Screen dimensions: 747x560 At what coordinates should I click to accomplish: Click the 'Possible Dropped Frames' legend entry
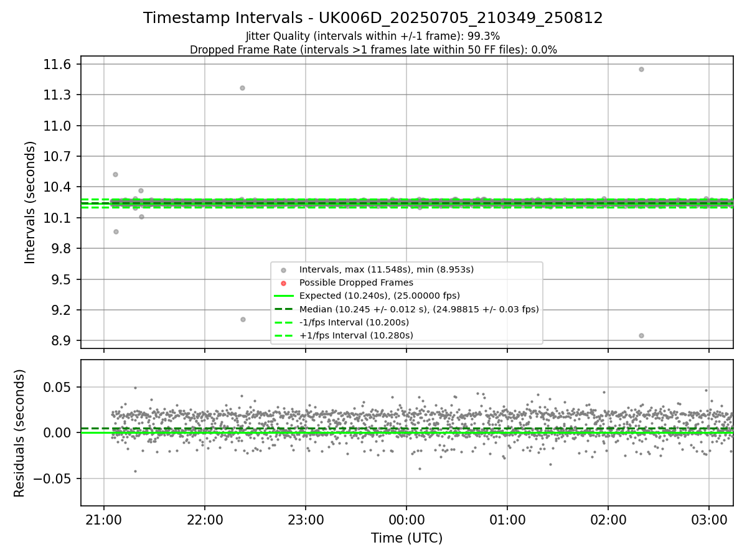356,282
